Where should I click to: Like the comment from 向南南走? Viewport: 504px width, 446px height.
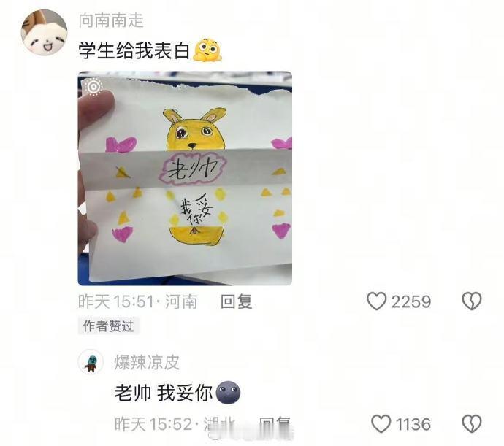tap(376, 301)
